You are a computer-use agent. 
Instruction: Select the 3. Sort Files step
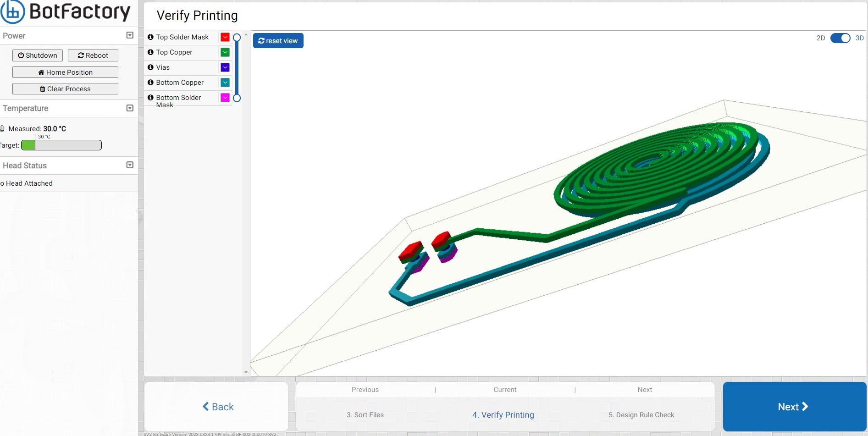click(365, 414)
